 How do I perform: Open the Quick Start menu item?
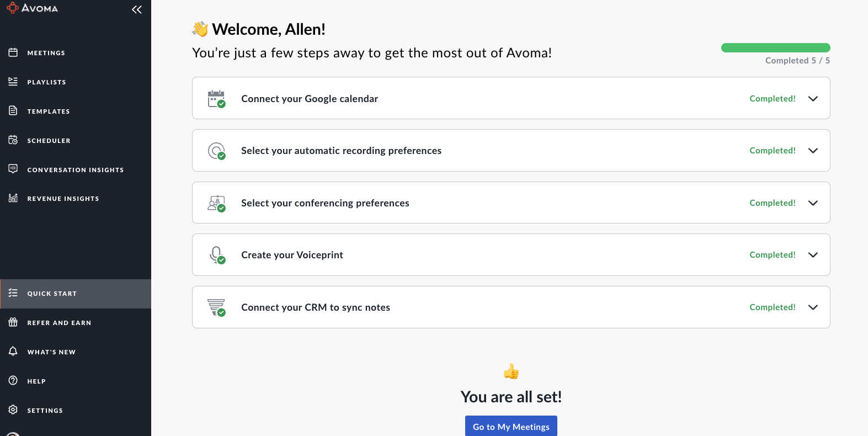(52, 294)
